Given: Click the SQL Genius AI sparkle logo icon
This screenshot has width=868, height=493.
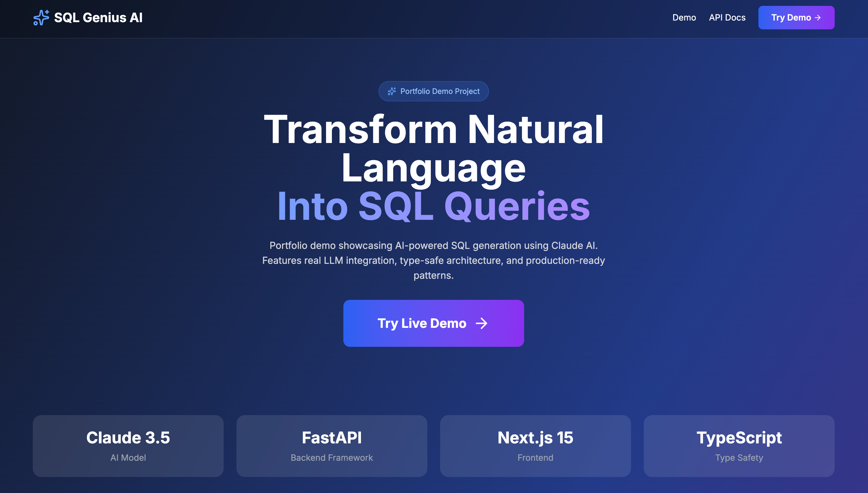Looking at the screenshot, I should click(x=42, y=18).
